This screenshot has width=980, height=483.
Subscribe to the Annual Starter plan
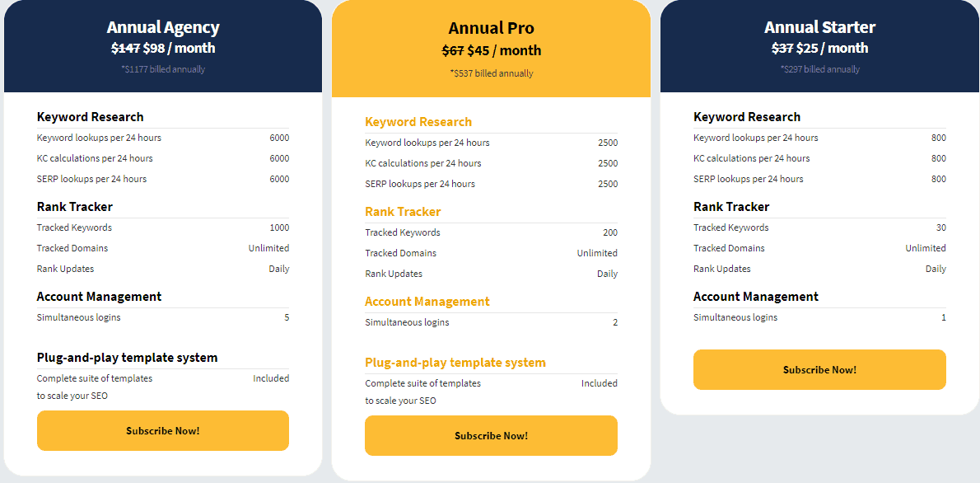(819, 369)
